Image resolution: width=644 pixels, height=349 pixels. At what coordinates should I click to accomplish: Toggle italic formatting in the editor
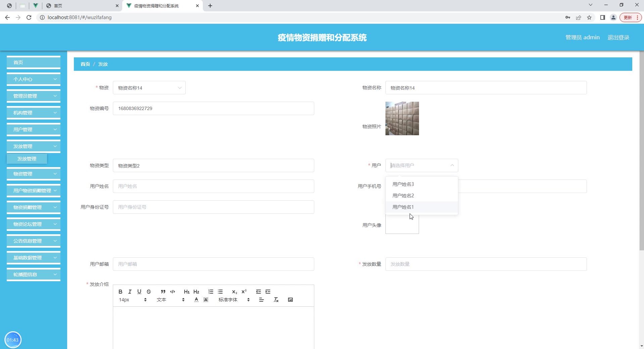coord(130,292)
